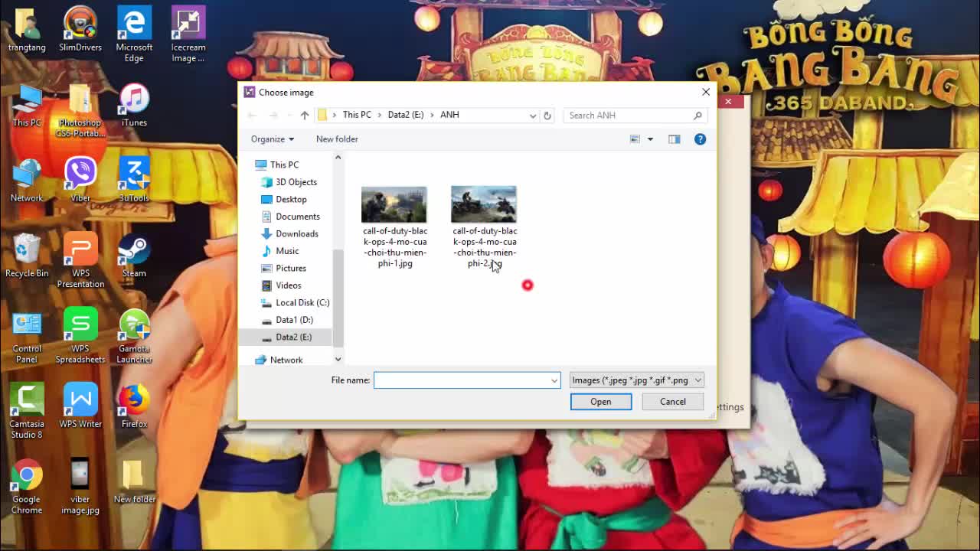Select Documents in navigation pane
This screenshot has height=551, width=980.
pos(298,217)
